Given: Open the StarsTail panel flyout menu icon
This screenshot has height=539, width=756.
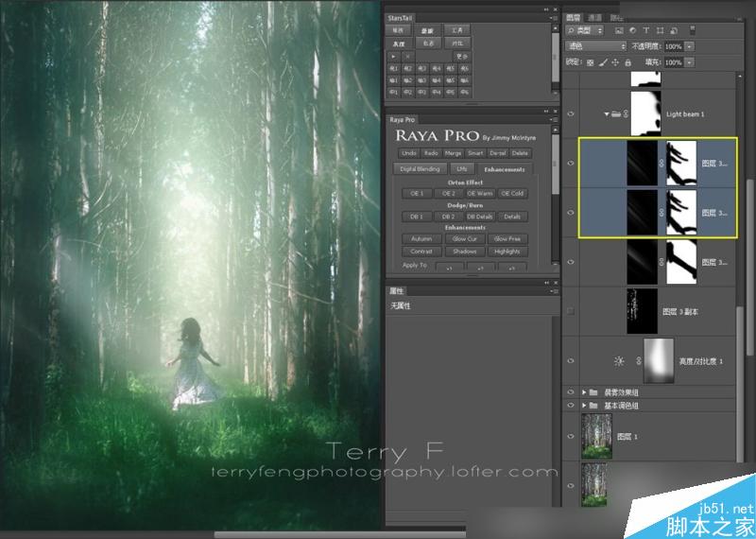Looking at the screenshot, I should tap(553, 18).
